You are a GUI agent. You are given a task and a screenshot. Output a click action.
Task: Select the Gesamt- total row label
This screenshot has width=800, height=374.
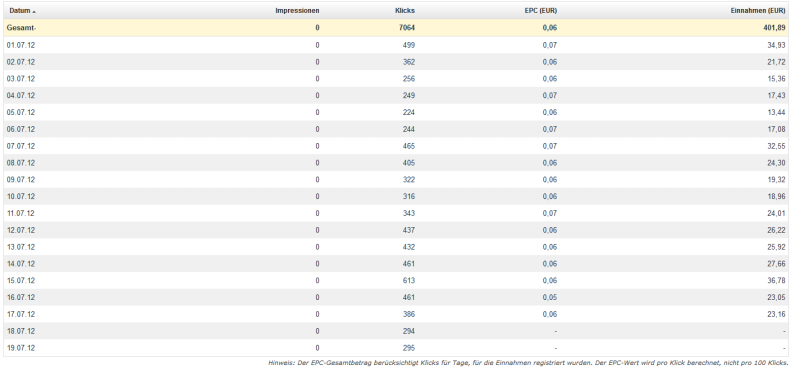tap(21, 28)
